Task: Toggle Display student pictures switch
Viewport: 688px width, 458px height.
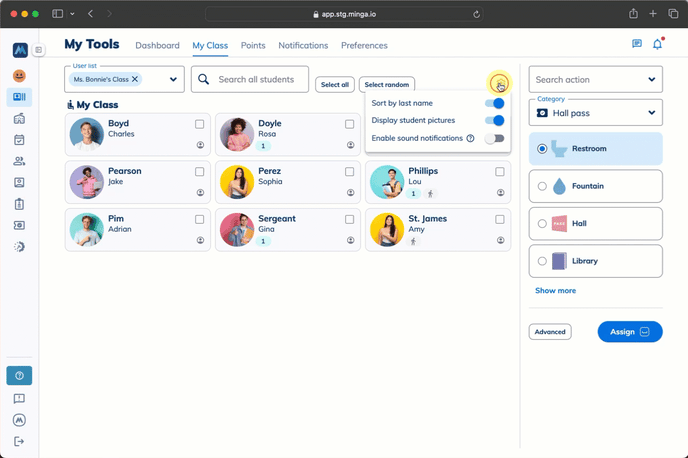Action: [494, 120]
